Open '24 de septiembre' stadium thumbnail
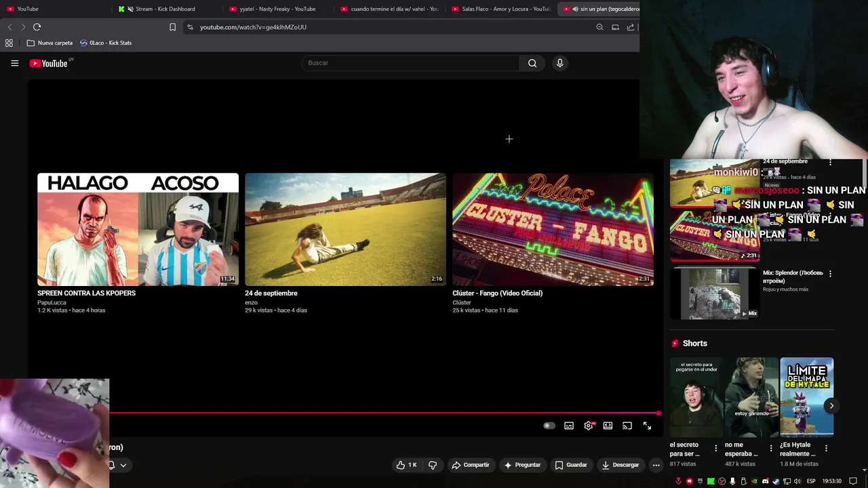 point(345,229)
